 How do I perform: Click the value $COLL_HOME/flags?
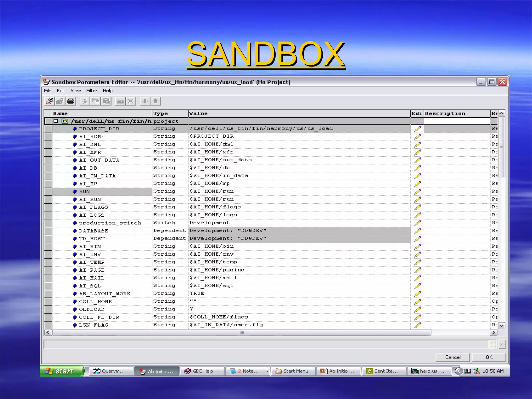pos(219,317)
